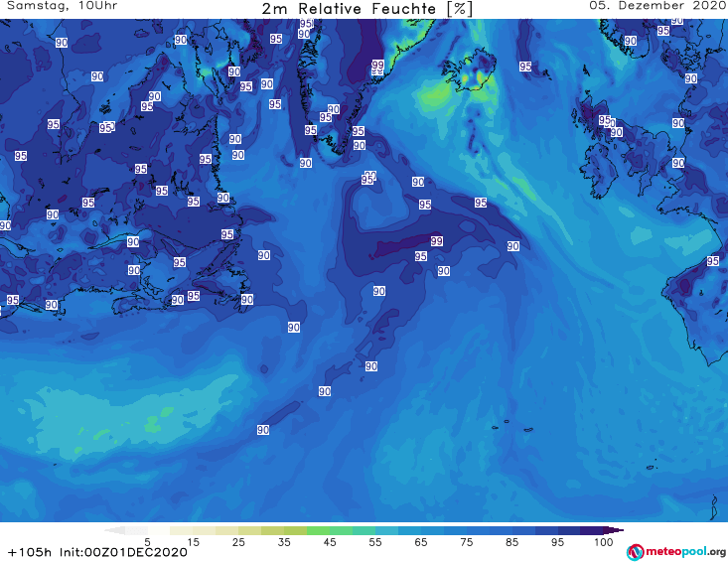Viewport: 728px width, 562px height.
Task: Click the '+105h Init:00Z01DEC2020' run info text
Action: tap(97, 552)
